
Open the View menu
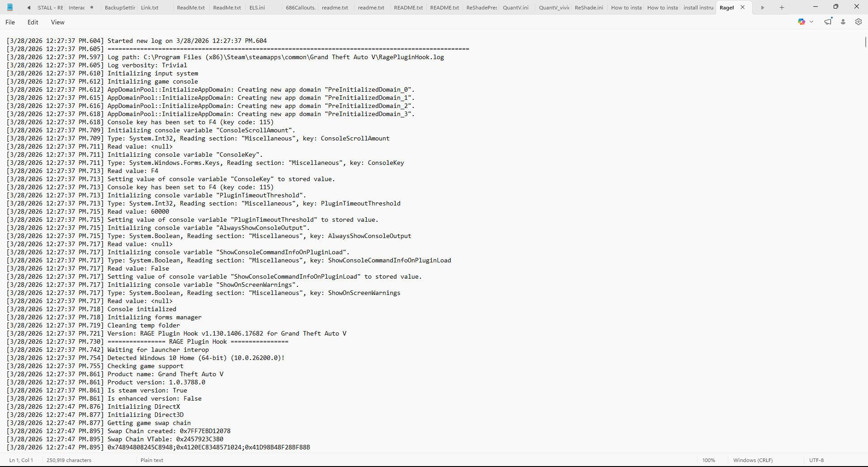click(x=57, y=22)
